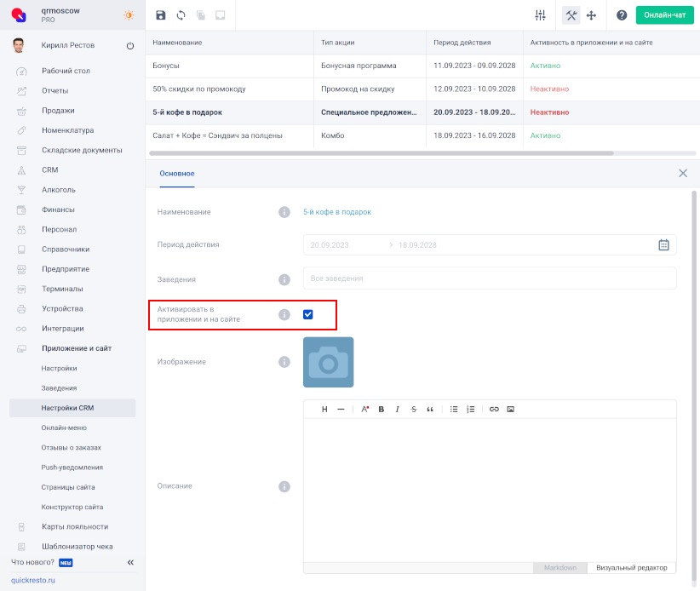The height and width of the screenshot is (591, 700).
Task: Select the Бонусы promotion row
Action: 422,66
